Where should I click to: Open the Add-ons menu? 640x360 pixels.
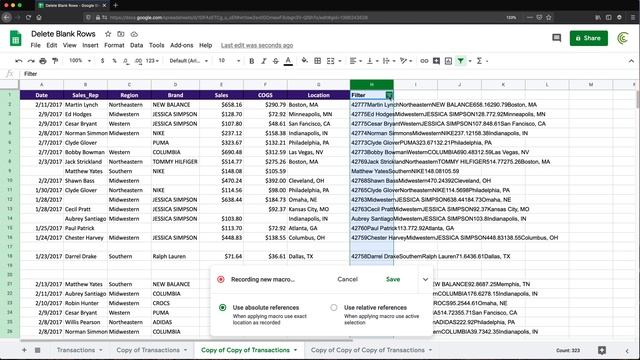[x=182, y=45]
